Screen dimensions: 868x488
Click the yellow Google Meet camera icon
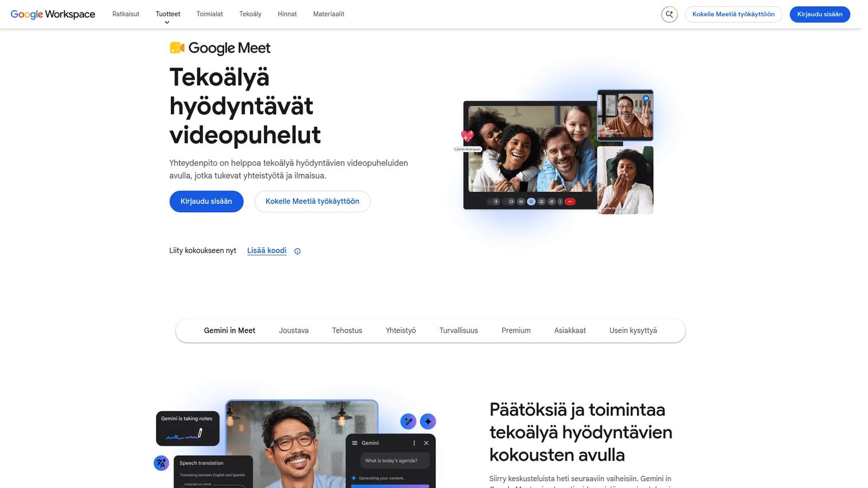(x=177, y=48)
